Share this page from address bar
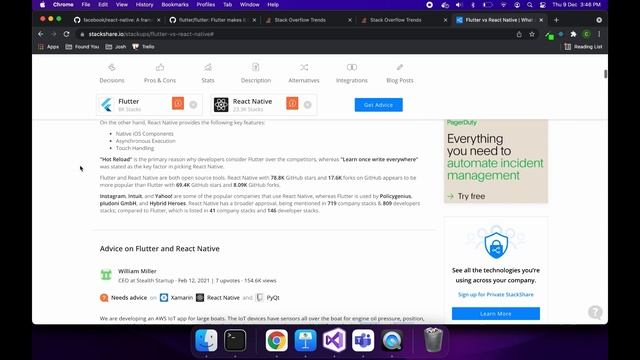Viewport: 640px width, 360px height. [519, 34]
